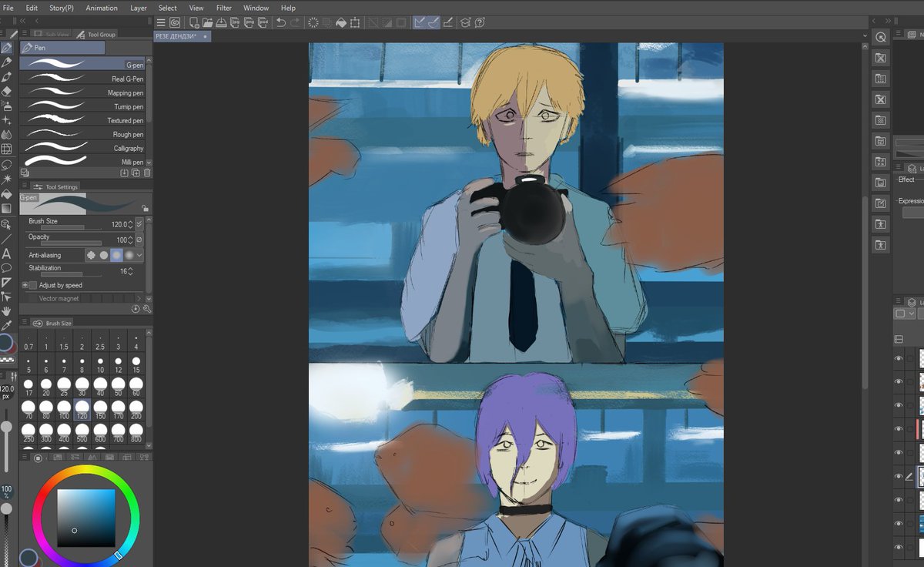Click the main color swatch circle
924x567 pixels.
click(5, 343)
